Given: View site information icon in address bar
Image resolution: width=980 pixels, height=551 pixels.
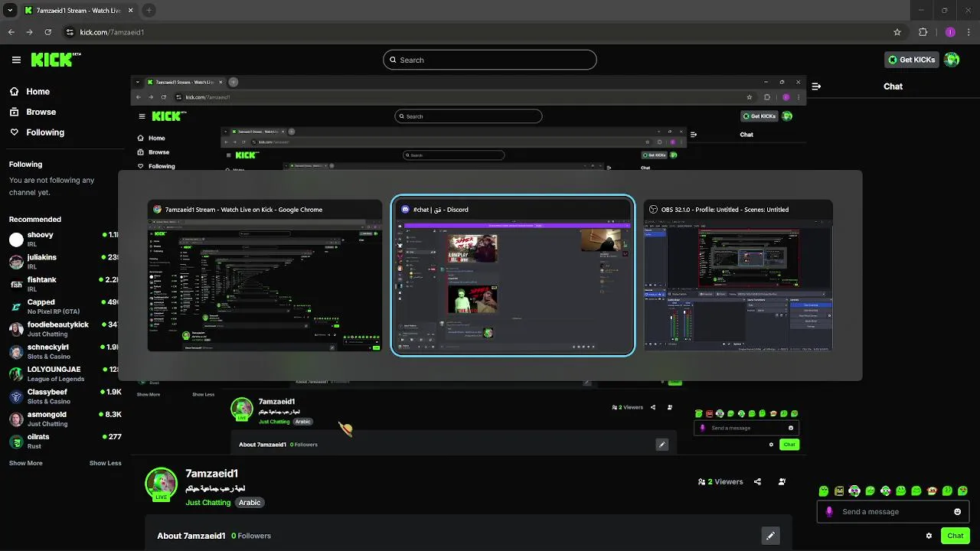Looking at the screenshot, I should (x=70, y=32).
